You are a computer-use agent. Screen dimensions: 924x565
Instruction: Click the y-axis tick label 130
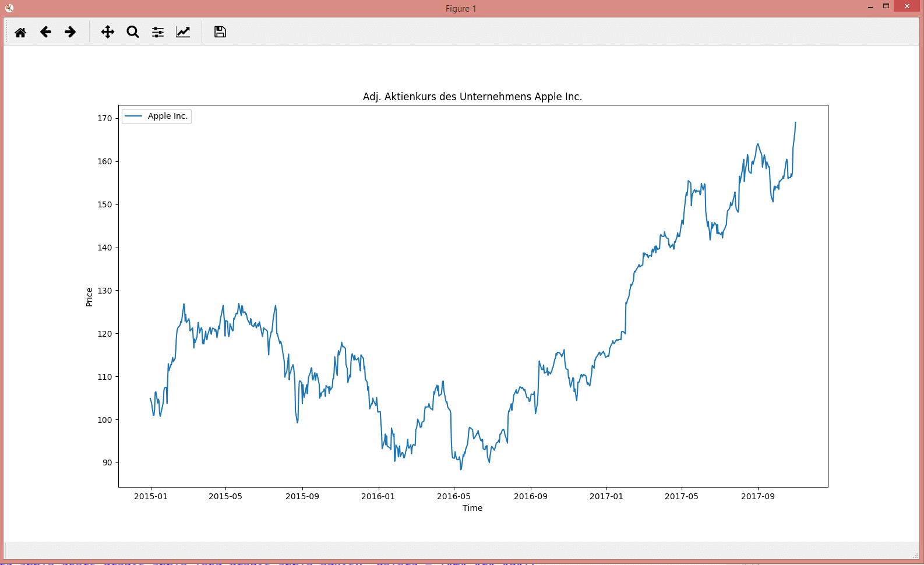105,291
